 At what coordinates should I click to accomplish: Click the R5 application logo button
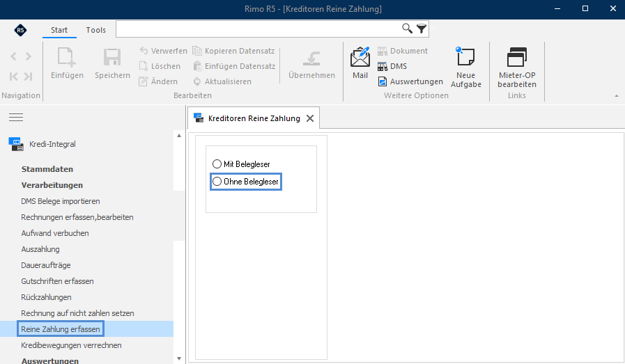(20, 30)
